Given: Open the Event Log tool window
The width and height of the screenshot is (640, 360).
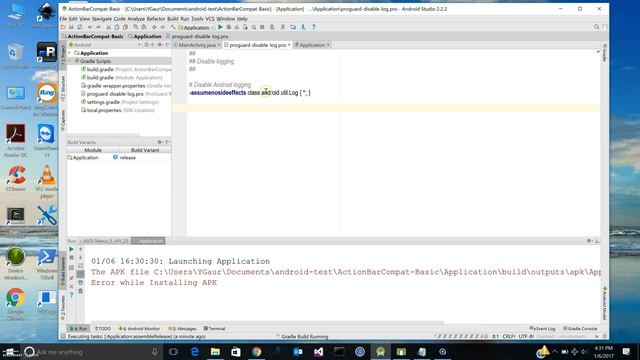Looking at the screenshot, I should point(542,328).
